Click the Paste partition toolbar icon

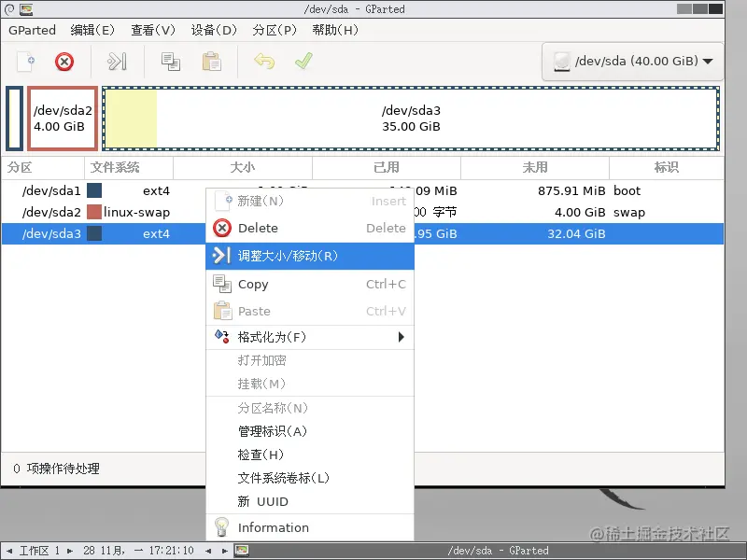212,62
